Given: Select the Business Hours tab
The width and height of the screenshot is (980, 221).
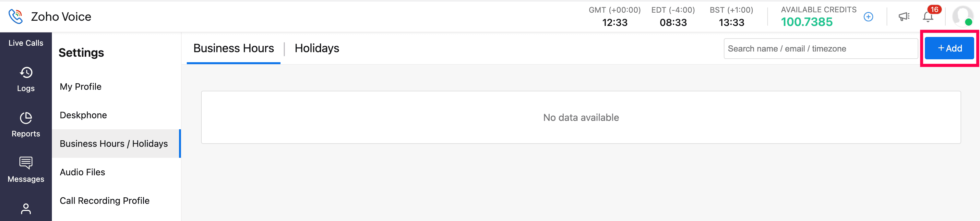Looking at the screenshot, I should pos(233,48).
